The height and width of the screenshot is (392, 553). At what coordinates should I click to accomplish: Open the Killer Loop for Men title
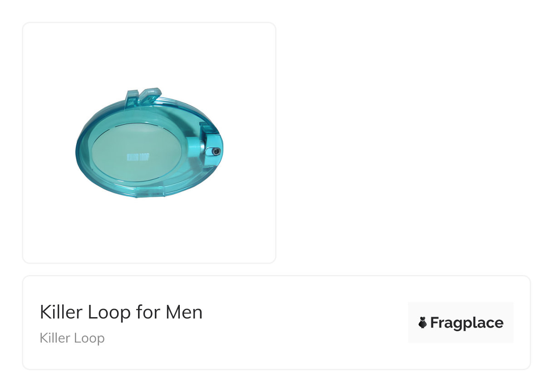pyautogui.click(x=121, y=312)
